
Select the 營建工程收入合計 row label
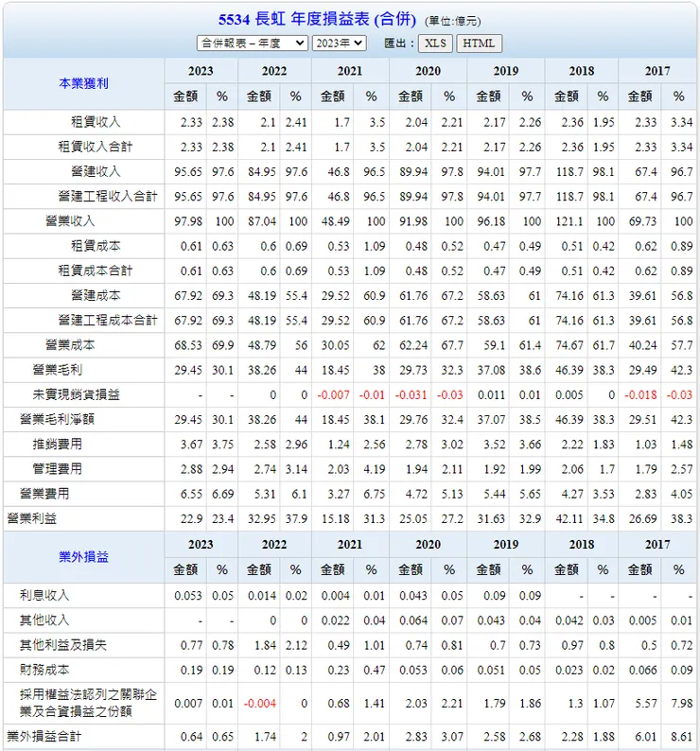(108, 197)
